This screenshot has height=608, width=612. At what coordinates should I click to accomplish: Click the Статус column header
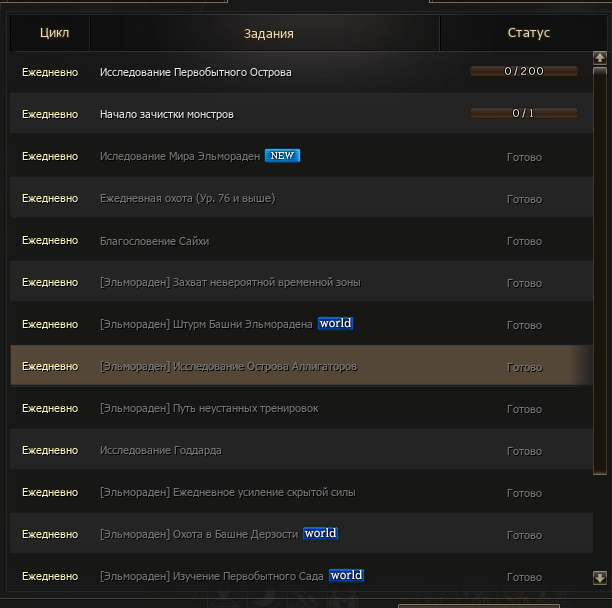(x=528, y=33)
